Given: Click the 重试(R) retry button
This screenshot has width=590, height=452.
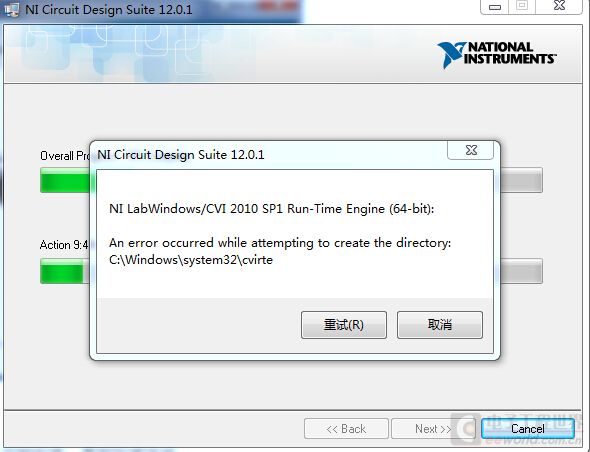Looking at the screenshot, I should point(344,324).
